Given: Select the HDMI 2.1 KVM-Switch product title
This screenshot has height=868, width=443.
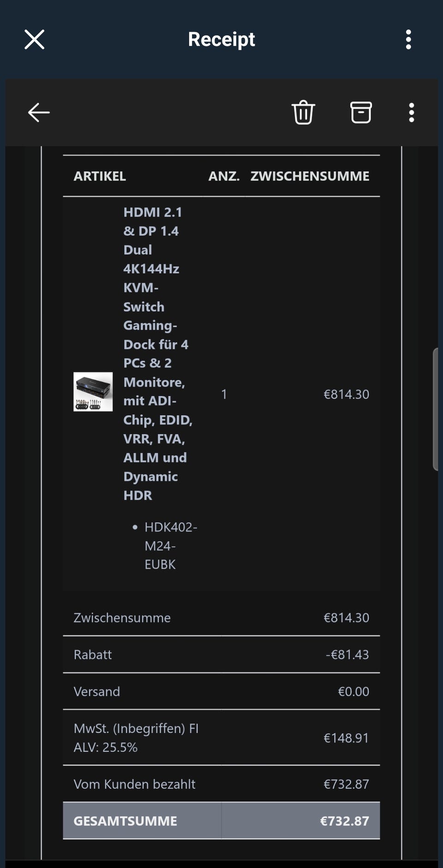Looking at the screenshot, I should pyautogui.click(x=156, y=353).
